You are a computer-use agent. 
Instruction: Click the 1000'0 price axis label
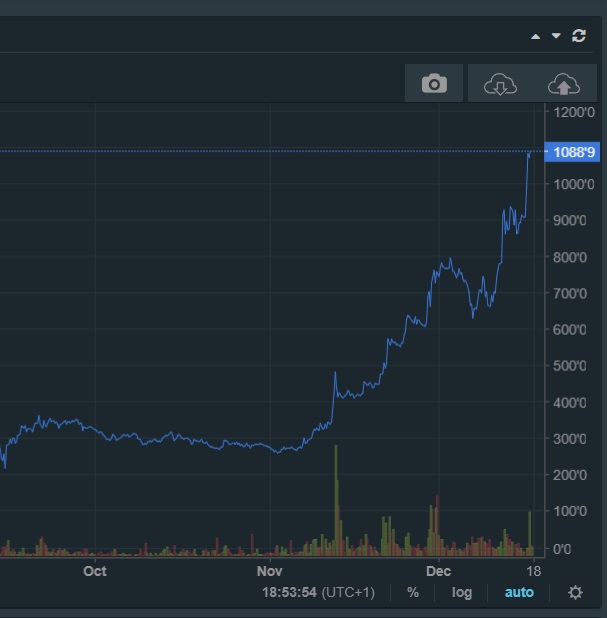click(x=574, y=184)
